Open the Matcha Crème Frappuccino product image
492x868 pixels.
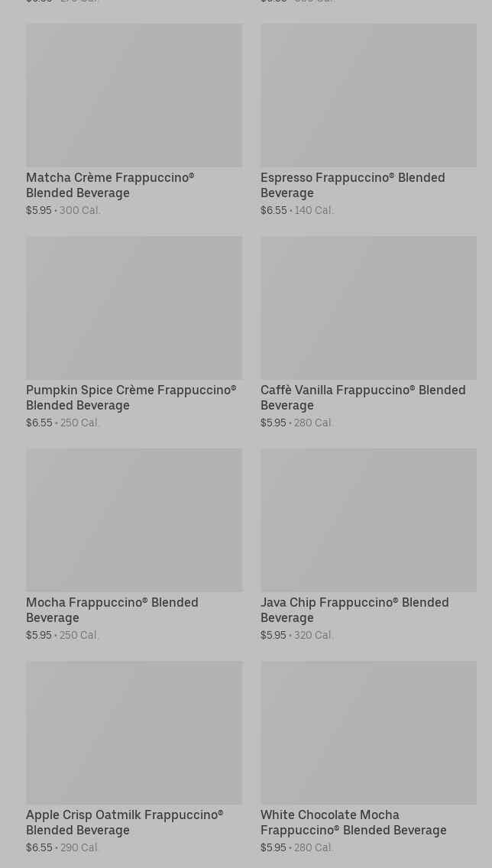(x=134, y=95)
